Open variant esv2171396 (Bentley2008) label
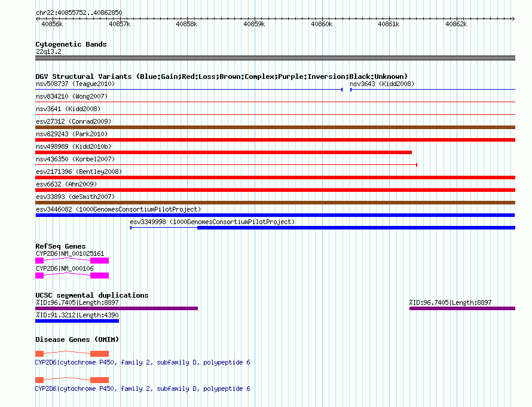The width and height of the screenshot is (532, 407). (79, 172)
